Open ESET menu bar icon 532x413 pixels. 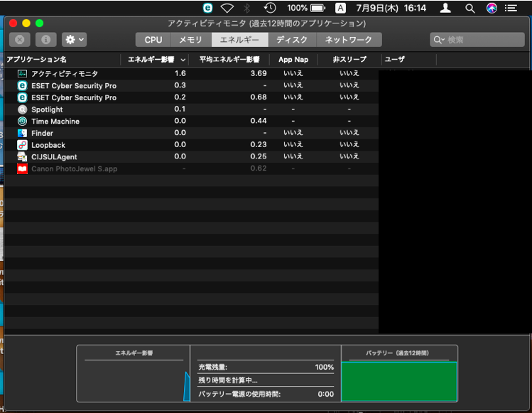pyautogui.click(x=207, y=8)
